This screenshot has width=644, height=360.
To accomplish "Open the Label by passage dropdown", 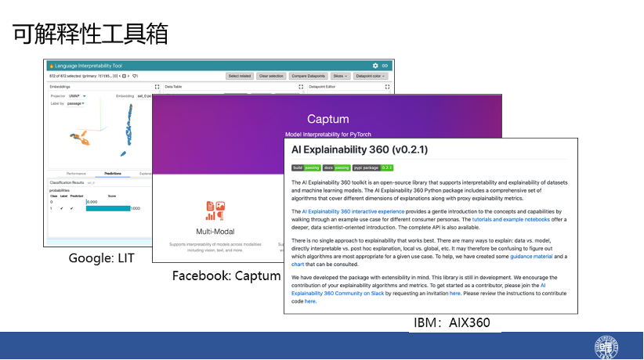I will pyautogui.click(x=76, y=103).
